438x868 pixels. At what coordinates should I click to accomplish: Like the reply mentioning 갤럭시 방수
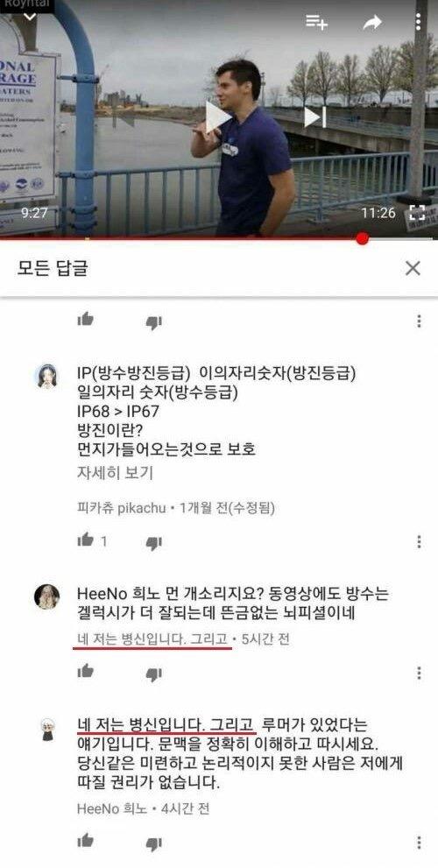click(x=85, y=672)
